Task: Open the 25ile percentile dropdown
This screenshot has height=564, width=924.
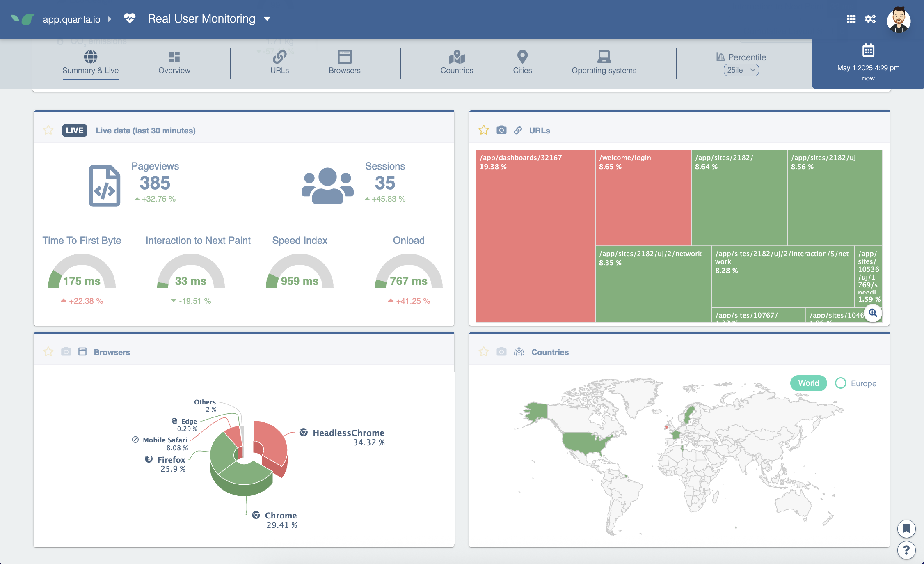Action: (741, 70)
